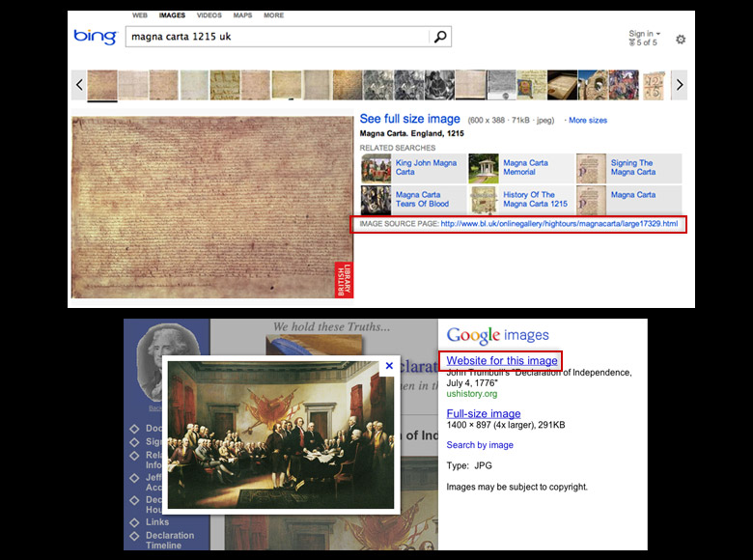Open the More menu in Bing navigation
The image size is (753, 560).
pos(273,16)
